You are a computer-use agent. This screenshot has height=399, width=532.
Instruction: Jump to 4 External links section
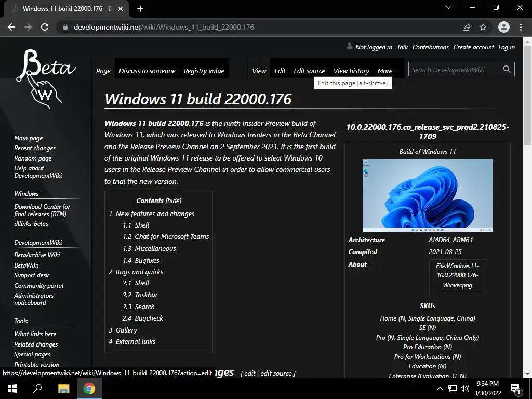tap(132, 342)
